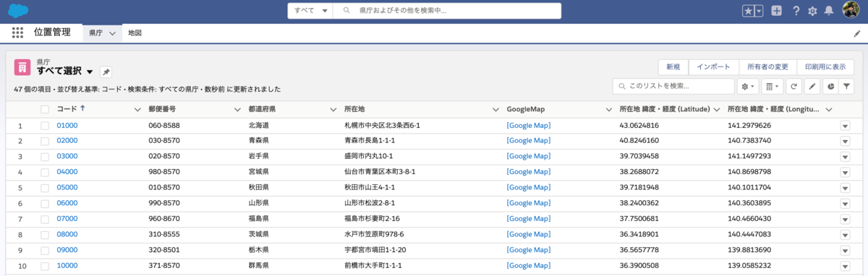Open the App Launcher grid icon
Screen dimensions: 868x276
coord(17,33)
